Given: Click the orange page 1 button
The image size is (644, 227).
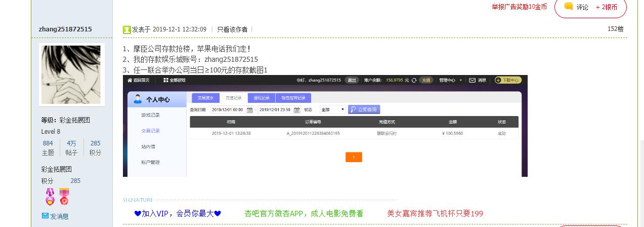Looking at the screenshot, I should pos(354,157).
